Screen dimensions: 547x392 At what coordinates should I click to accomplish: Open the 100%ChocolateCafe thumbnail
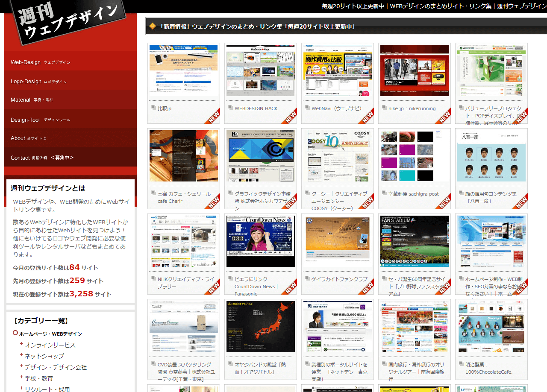click(x=491, y=327)
